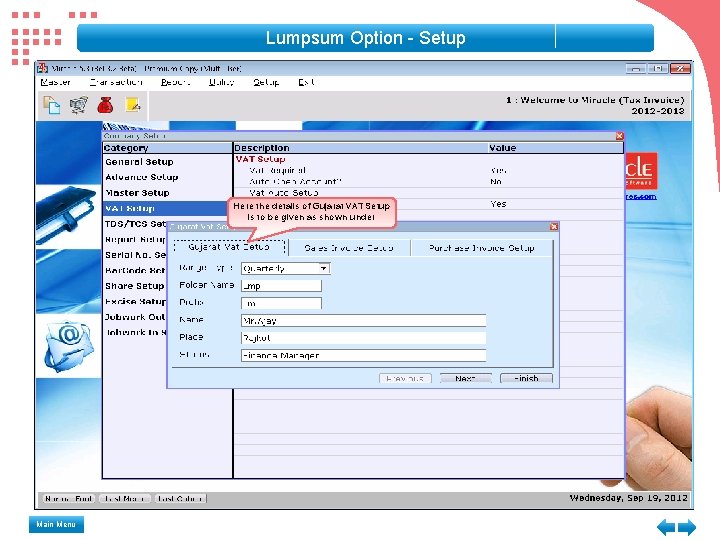
Task: Open the Master menu
Action: coord(56,82)
